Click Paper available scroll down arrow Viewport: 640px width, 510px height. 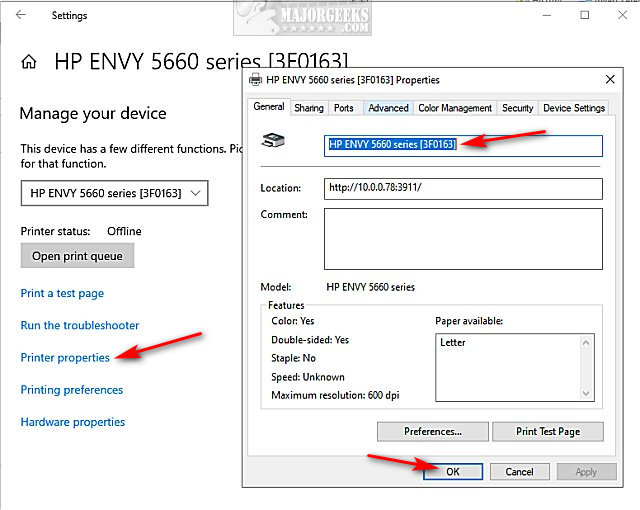tap(586, 393)
